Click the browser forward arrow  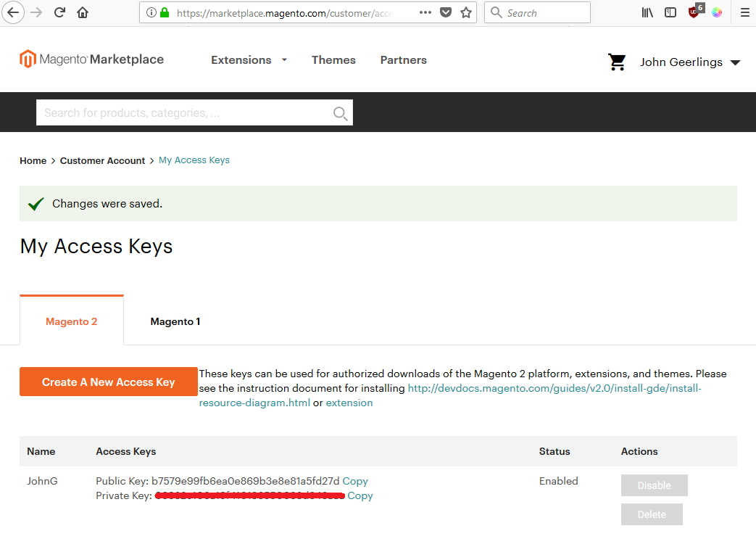tap(37, 12)
